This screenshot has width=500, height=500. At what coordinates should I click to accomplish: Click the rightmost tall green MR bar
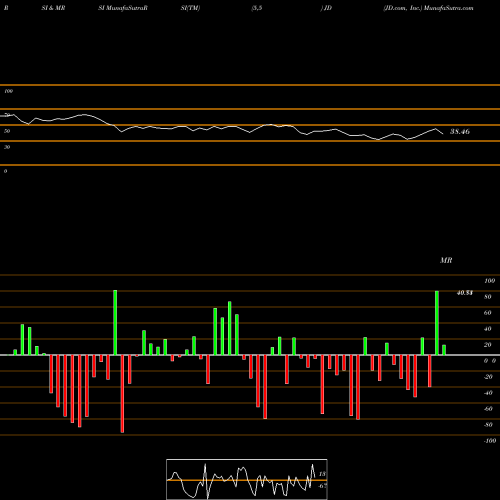click(x=437, y=323)
